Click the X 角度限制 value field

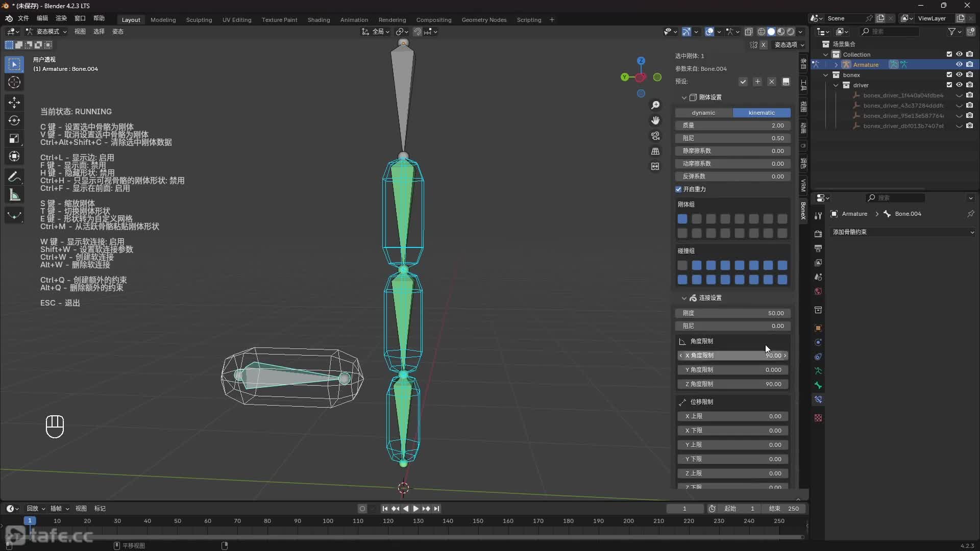point(733,356)
